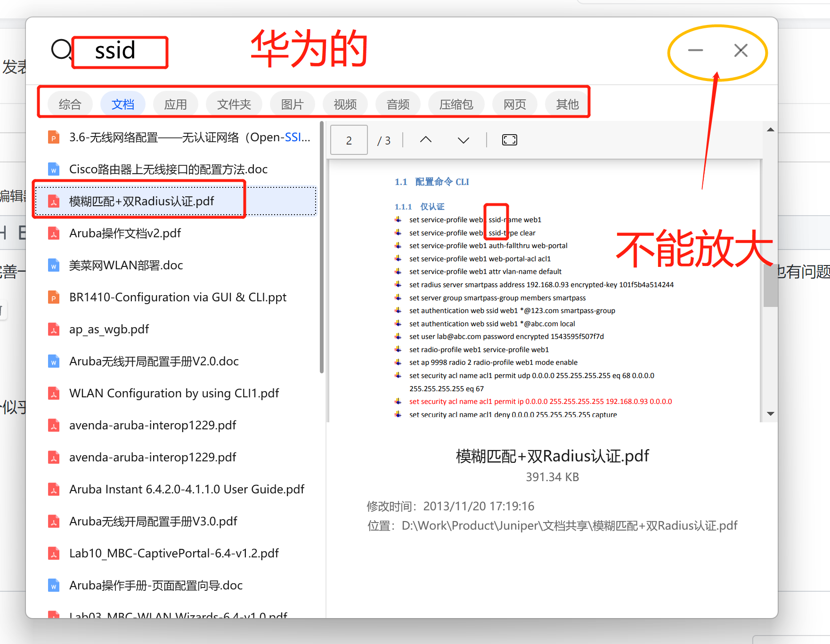Image resolution: width=830 pixels, height=644 pixels.
Task: Click the file size "391.34 KB"
Action: click(x=553, y=477)
